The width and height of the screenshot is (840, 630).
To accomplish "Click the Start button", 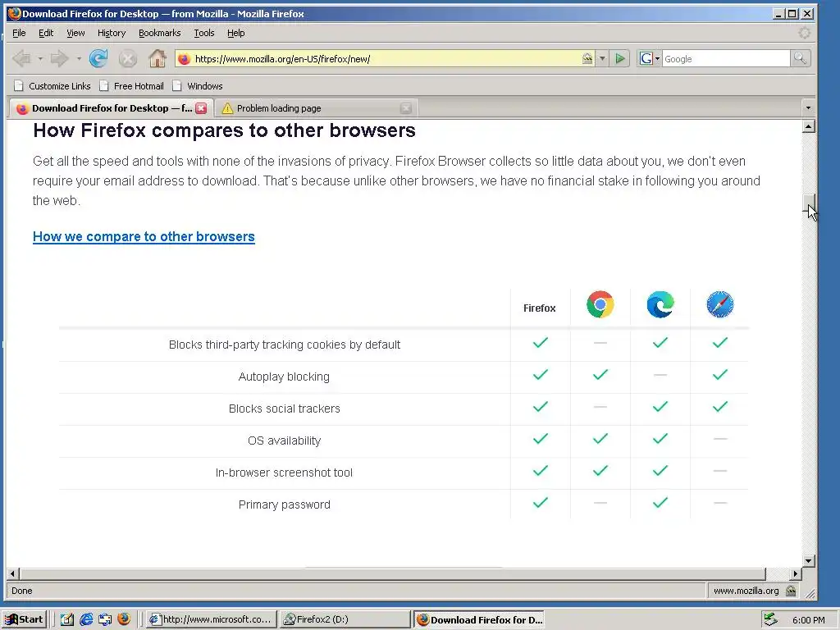I will (24, 619).
